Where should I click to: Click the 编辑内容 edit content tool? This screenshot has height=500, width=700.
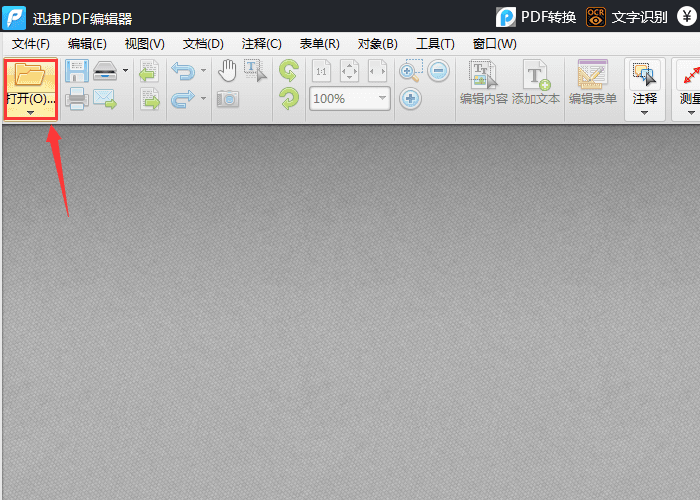[x=484, y=83]
